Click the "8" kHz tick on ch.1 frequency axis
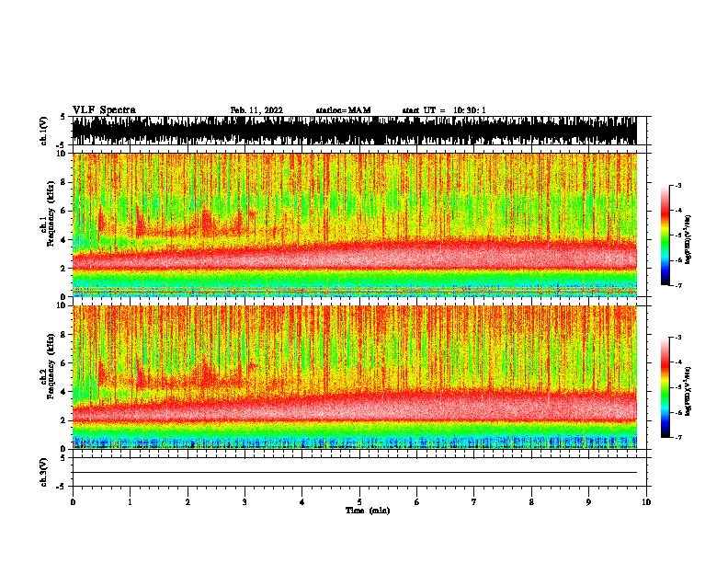 [x=63, y=182]
